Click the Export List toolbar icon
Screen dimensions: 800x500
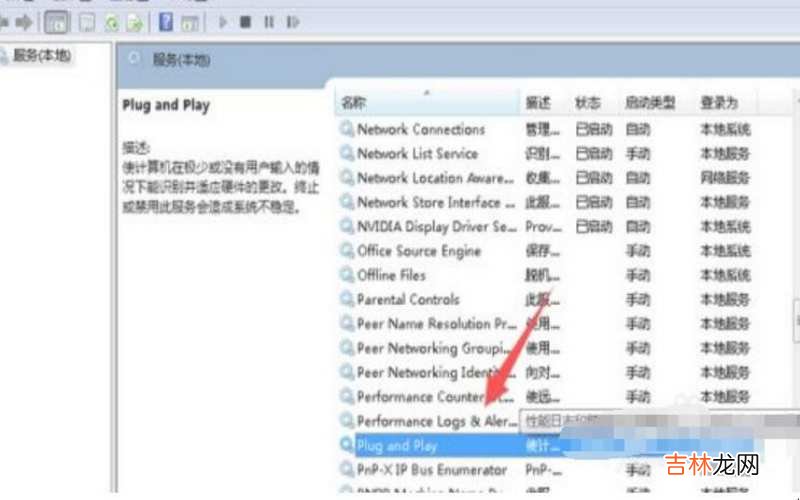tap(135, 21)
